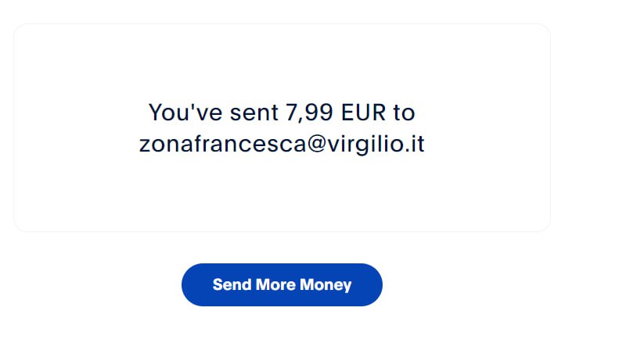Viewport: 644px width, 354px height.
Task: Click the zonafrancesca@virgilio.it email address
Action: 282,145
